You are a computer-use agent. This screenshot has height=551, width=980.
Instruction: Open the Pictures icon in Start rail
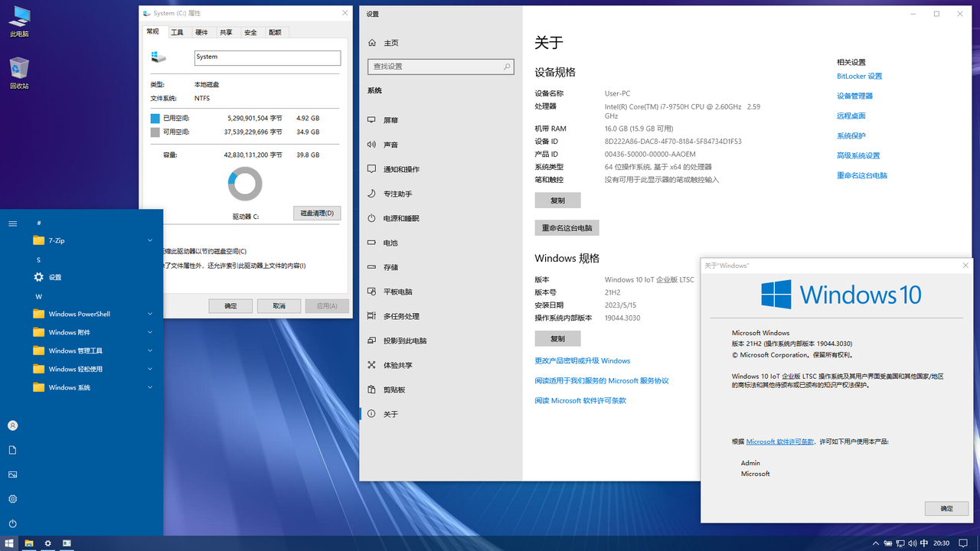pos(12,474)
